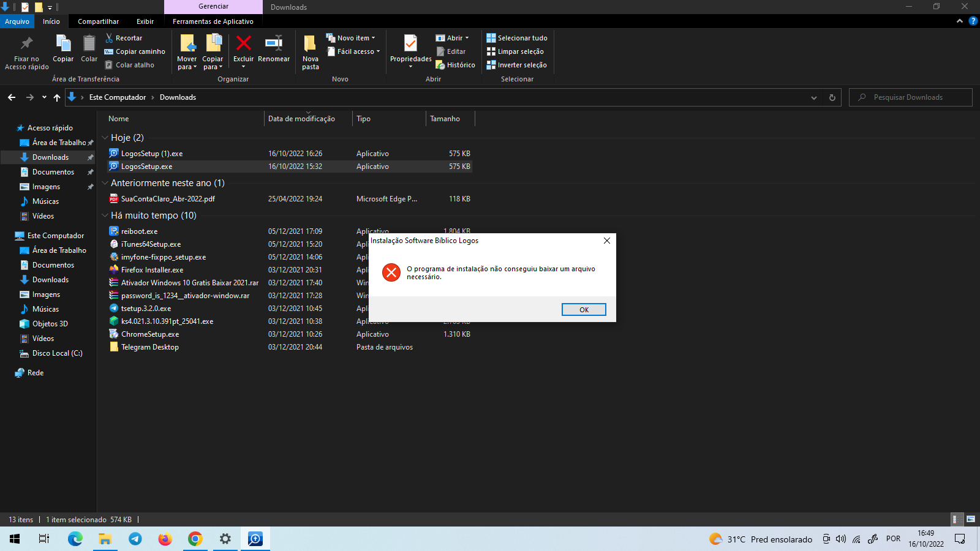Open the Windows Start menu
The width and height of the screenshot is (980, 551).
tap(15, 539)
